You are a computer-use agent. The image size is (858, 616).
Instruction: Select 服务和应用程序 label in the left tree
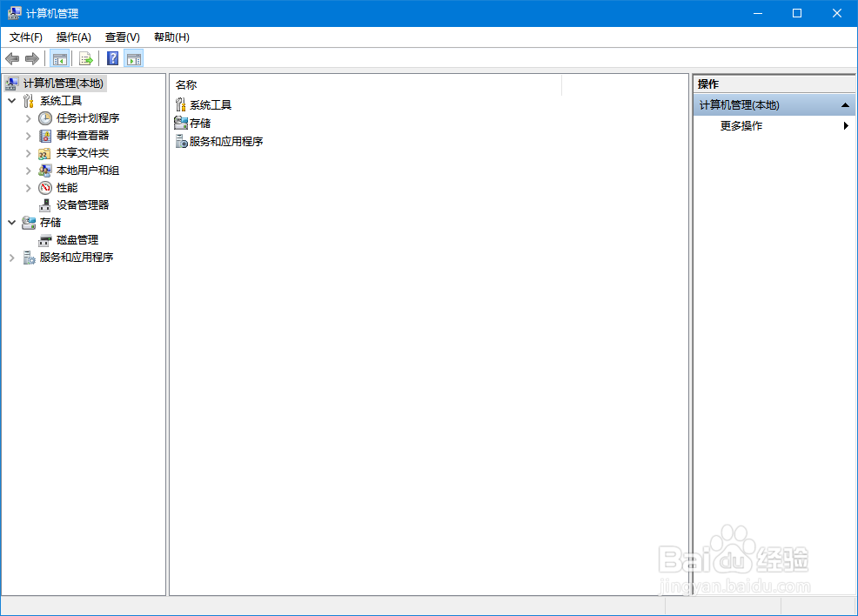click(x=77, y=258)
